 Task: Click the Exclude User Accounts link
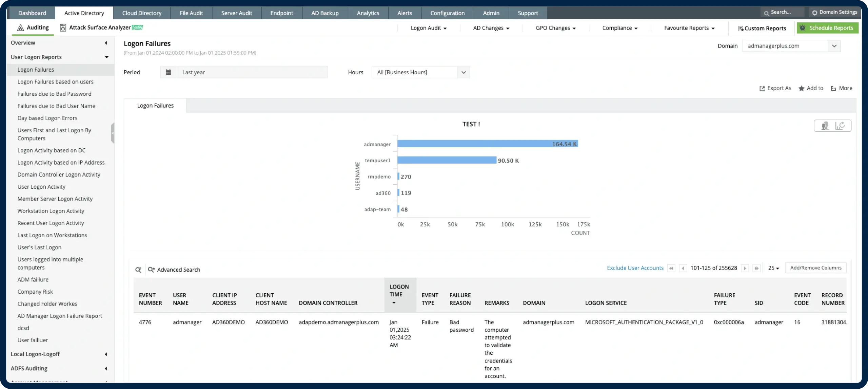635,268
